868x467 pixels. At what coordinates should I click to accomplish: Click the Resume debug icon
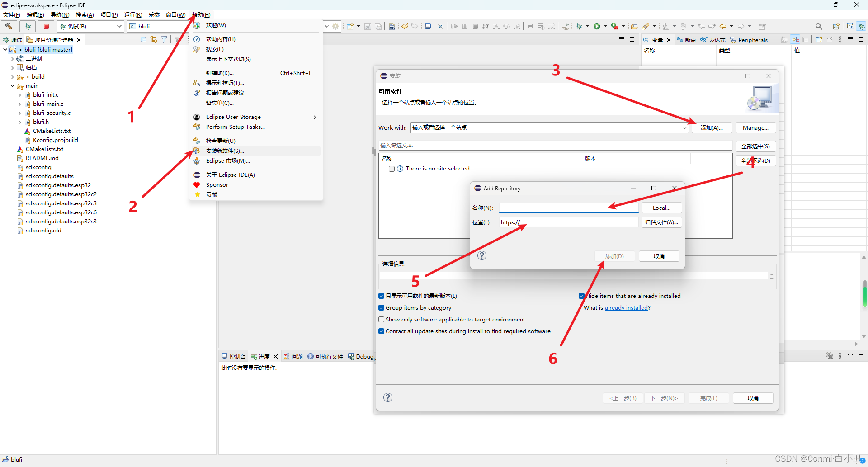pyautogui.click(x=455, y=26)
